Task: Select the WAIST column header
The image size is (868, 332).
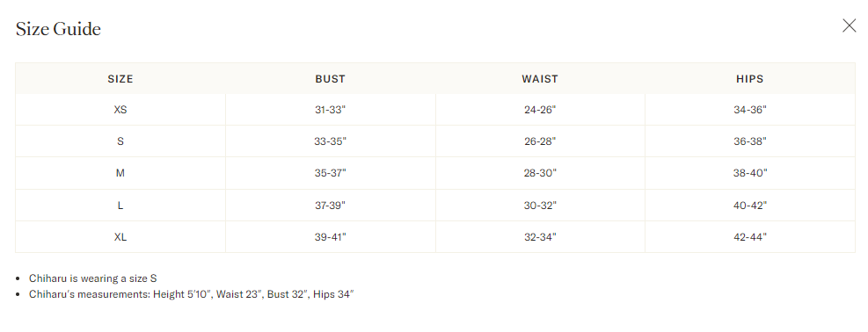Action: [540, 79]
